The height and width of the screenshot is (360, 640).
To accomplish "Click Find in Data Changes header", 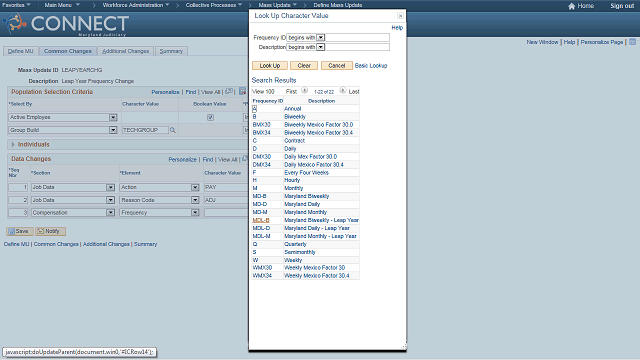I will click(x=208, y=160).
